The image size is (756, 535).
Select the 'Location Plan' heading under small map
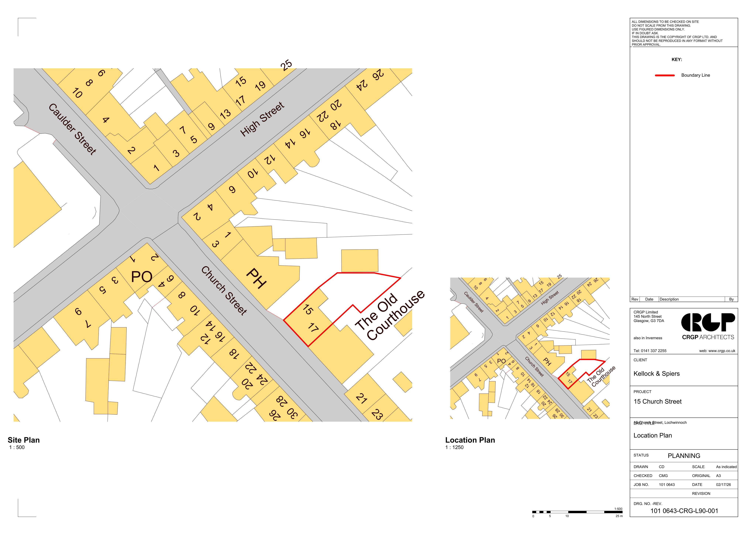(x=470, y=440)
